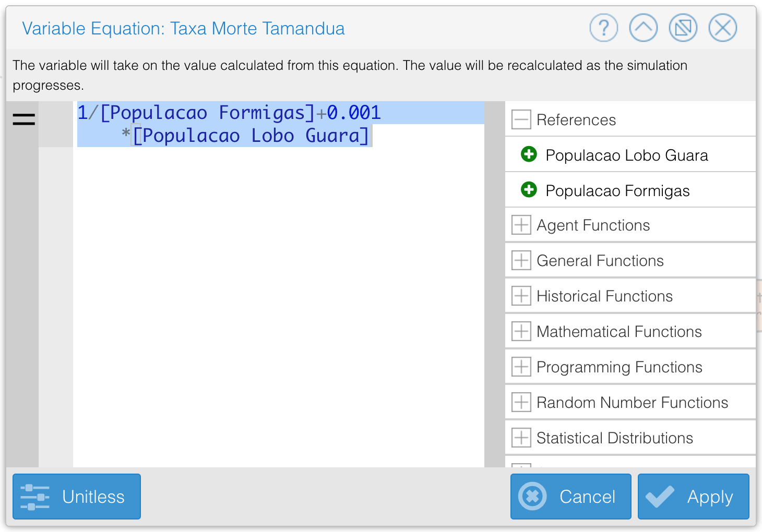This screenshot has height=532, width=762.
Task: Expand Mathematical Functions list
Action: point(521,331)
